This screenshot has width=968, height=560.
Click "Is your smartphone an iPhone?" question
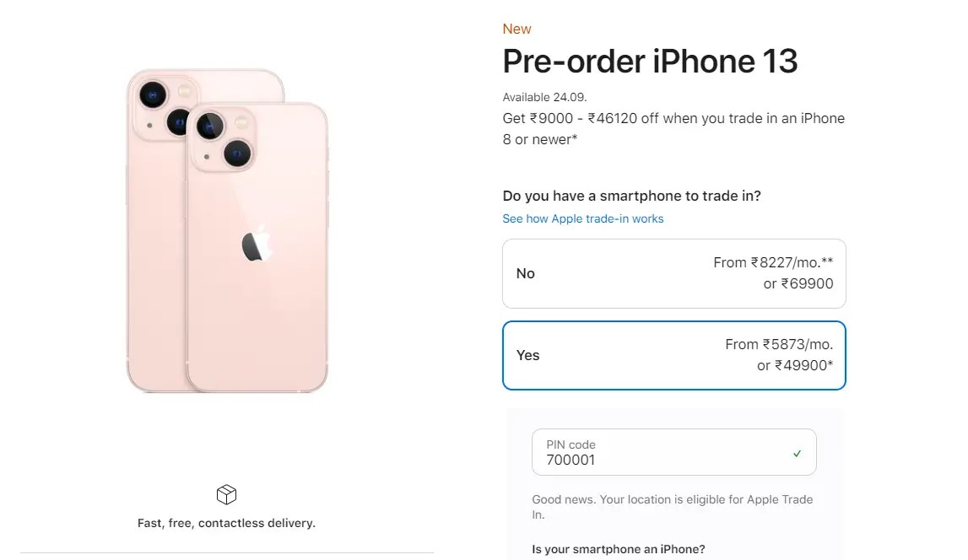pos(618,549)
